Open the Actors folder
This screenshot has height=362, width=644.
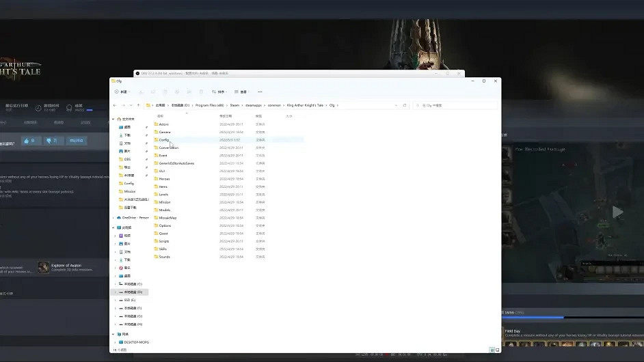click(x=163, y=124)
